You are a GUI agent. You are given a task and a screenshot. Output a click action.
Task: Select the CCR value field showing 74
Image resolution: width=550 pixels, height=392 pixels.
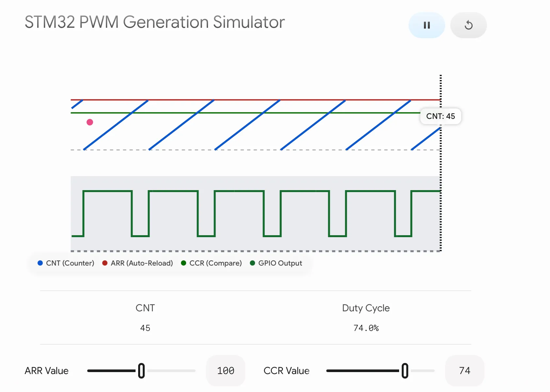465,371
